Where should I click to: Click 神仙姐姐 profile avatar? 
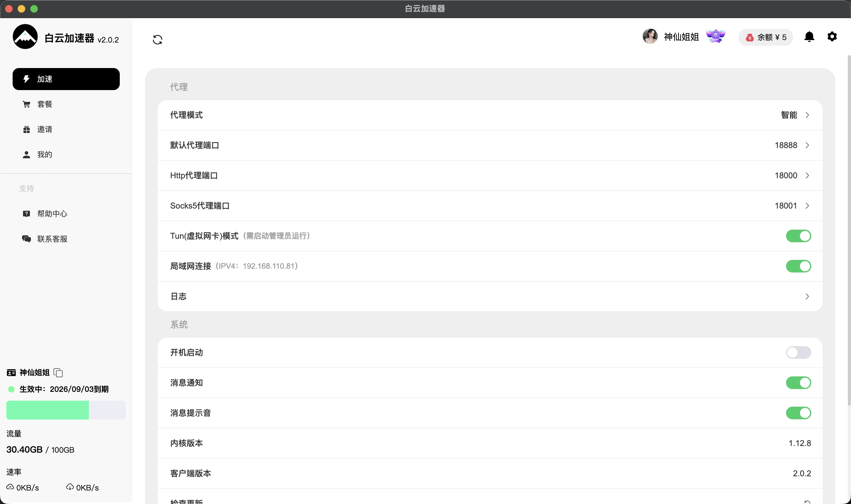click(650, 36)
